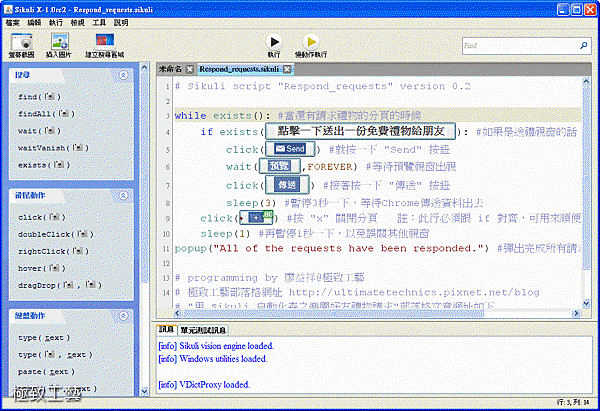Click the screen capture toolbar icon
This screenshot has height=411, width=600.
click(21, 45)
